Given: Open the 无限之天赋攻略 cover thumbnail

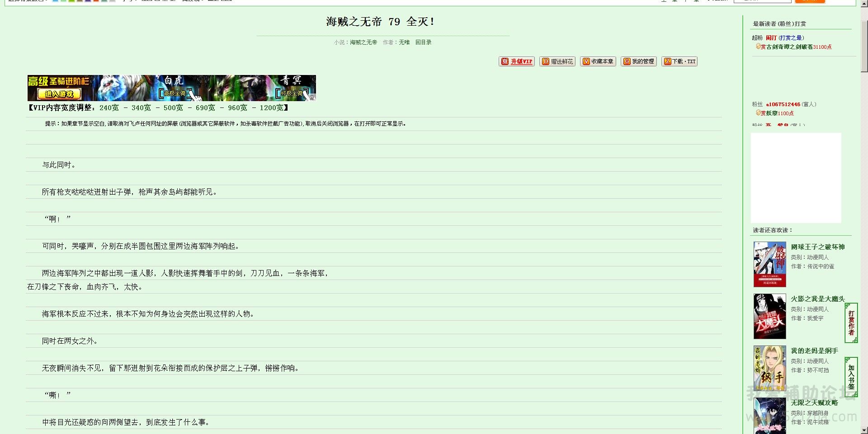Looking at the screenshot, I should (769, 415).
